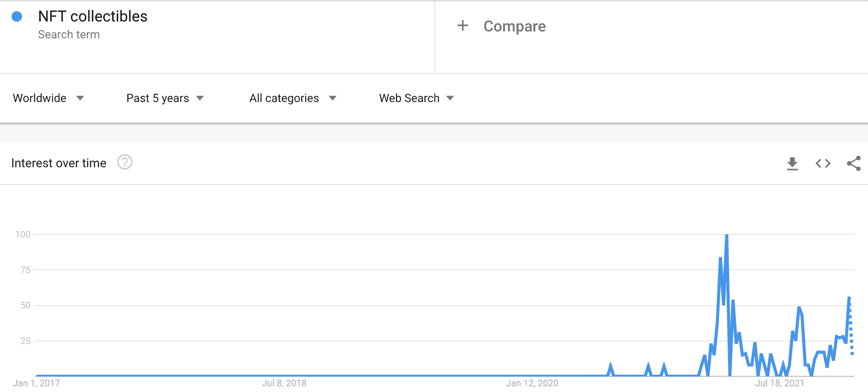Viewport: 868px width, 392px height.
Task: Click the chart peak at value 100
Action: (x=726, y=235)
